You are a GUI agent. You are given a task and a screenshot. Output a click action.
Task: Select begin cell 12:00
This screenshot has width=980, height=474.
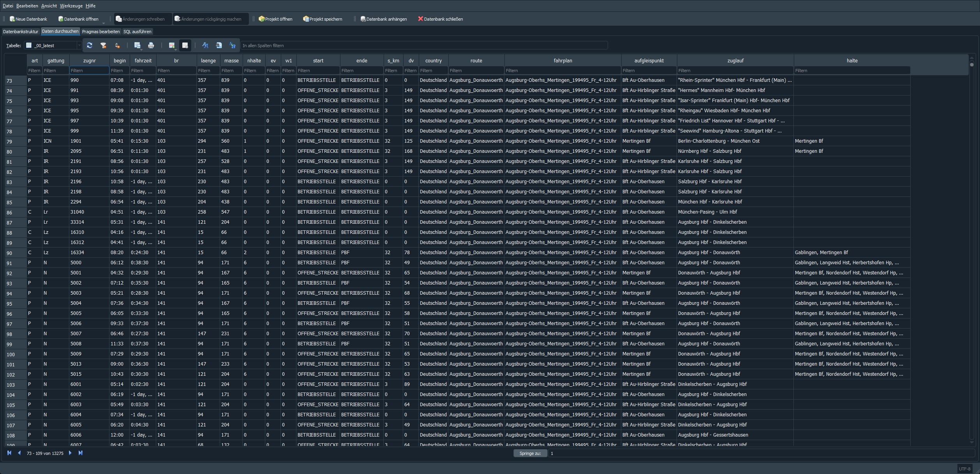[x=120, y=435]
